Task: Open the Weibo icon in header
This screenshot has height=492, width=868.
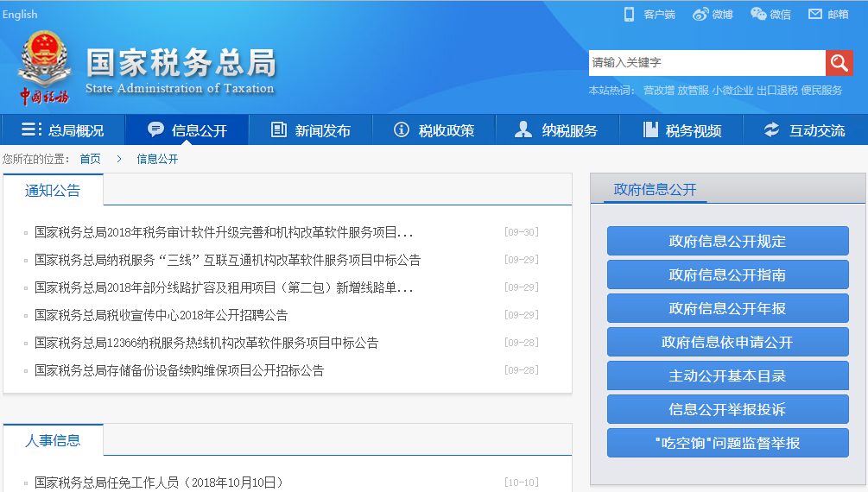Action: (700, 15)
